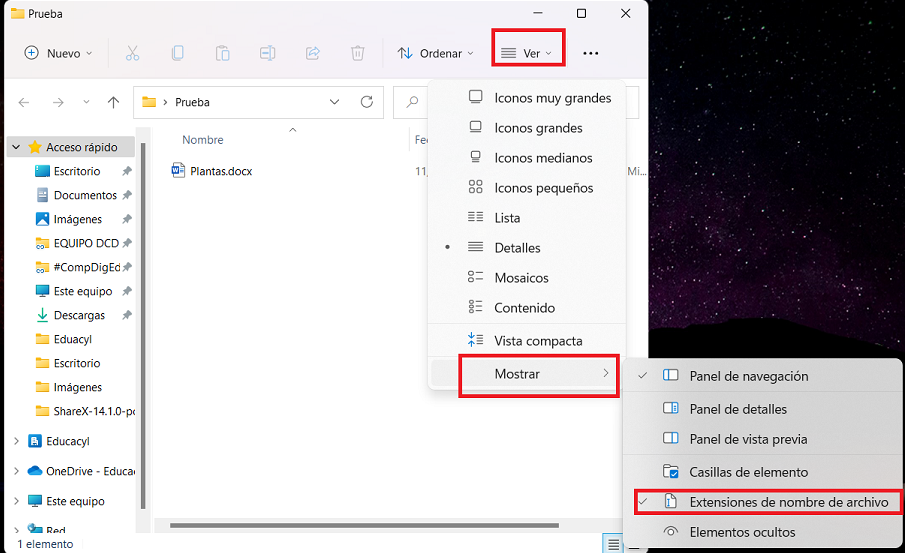Open #CompDigEd folder in sidebar
The height and width of the screenshot is (553, 905).
[x=87, y=267]
